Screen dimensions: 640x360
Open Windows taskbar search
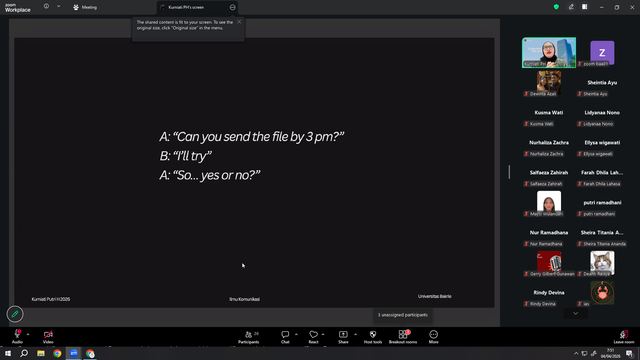tap(24, 353)
